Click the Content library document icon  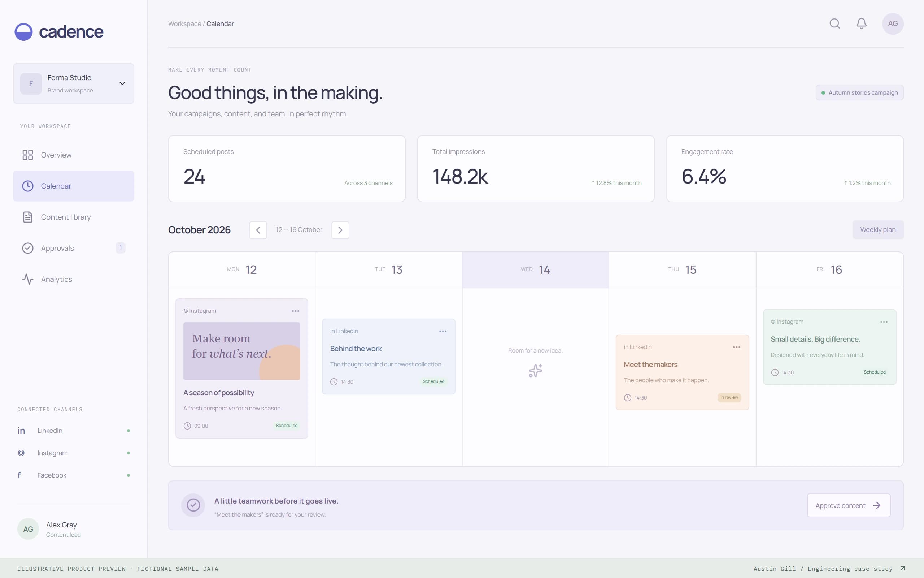tap(27, 217)
